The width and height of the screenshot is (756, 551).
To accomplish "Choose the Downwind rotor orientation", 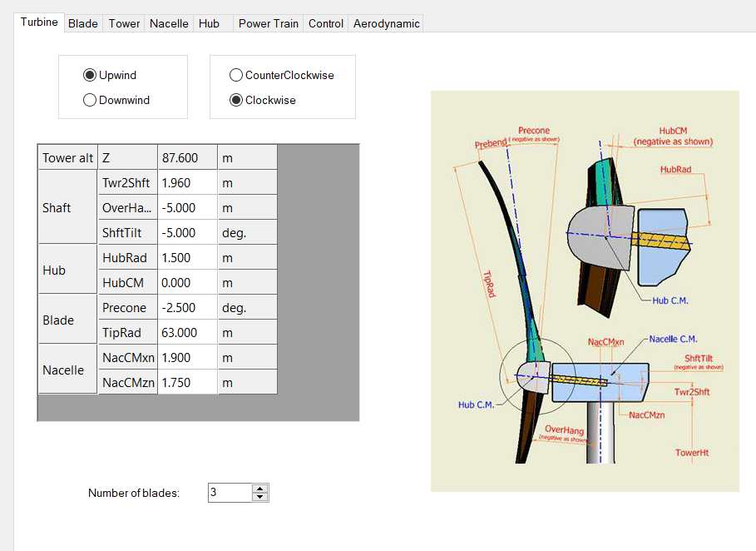I will pyautogui.click(x=90, y=100).
